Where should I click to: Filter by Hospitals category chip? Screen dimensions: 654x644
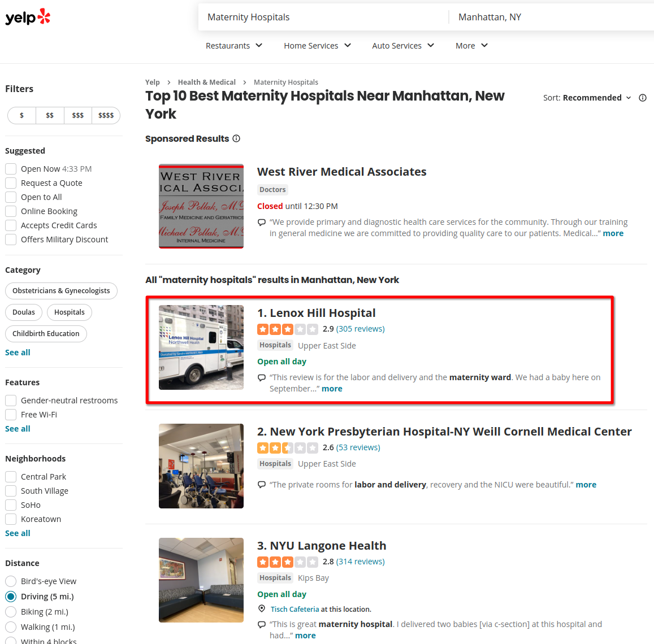tap(69, 312)
